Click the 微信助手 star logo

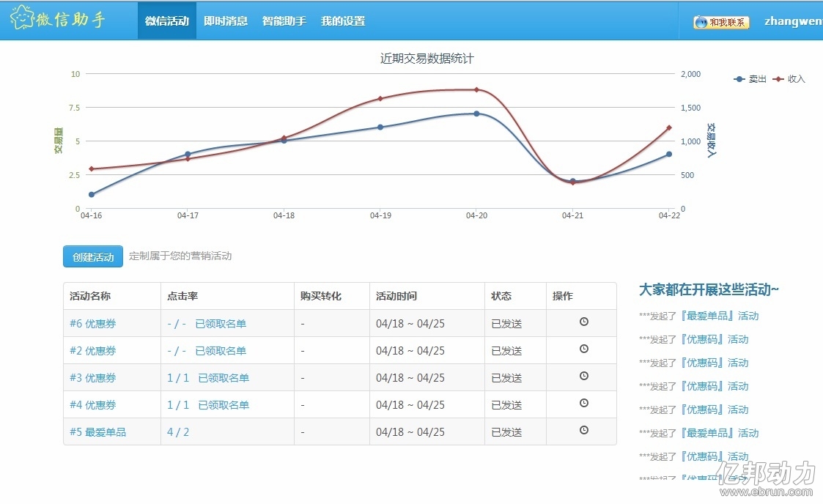tap(22, 18)
